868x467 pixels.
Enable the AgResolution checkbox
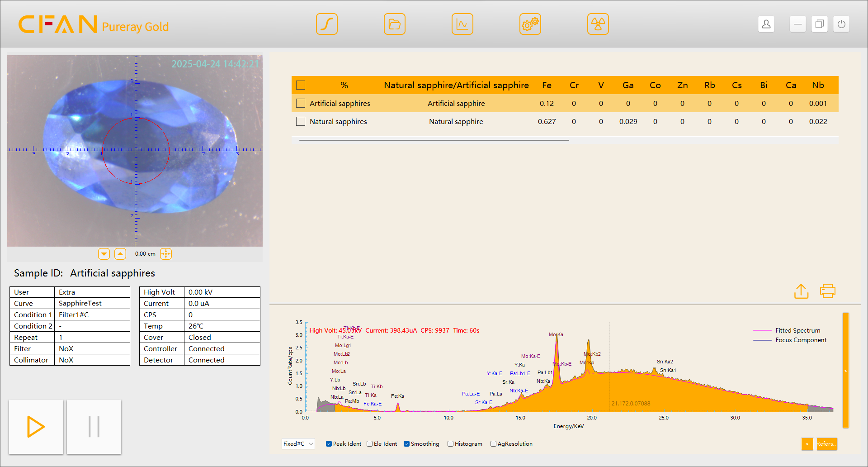coord(493,444)
